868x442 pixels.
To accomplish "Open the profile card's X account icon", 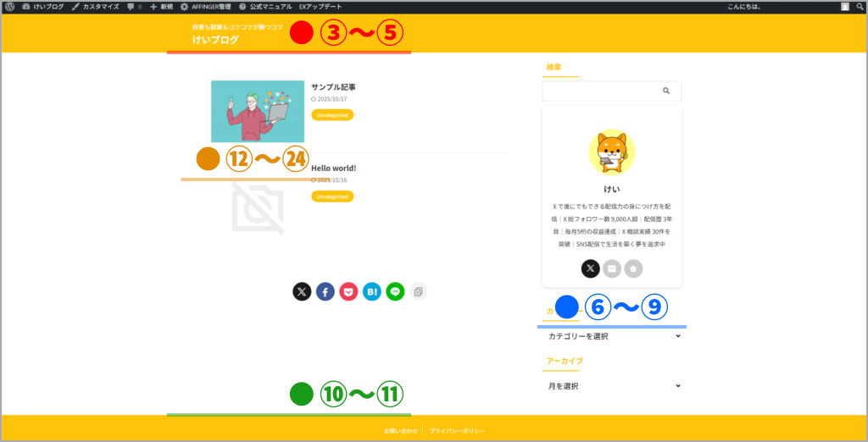I will [x=590, y=268].
